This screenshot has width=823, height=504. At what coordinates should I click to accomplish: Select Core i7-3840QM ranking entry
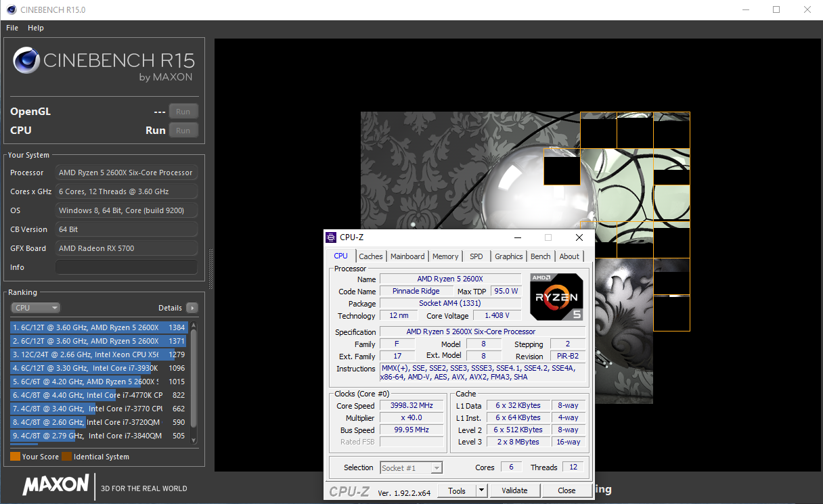98,436
